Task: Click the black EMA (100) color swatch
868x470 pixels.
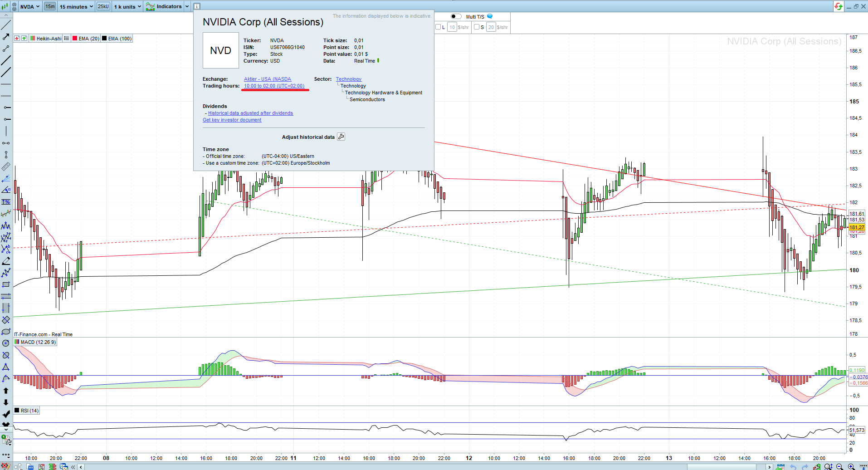Action: (104, 39)
